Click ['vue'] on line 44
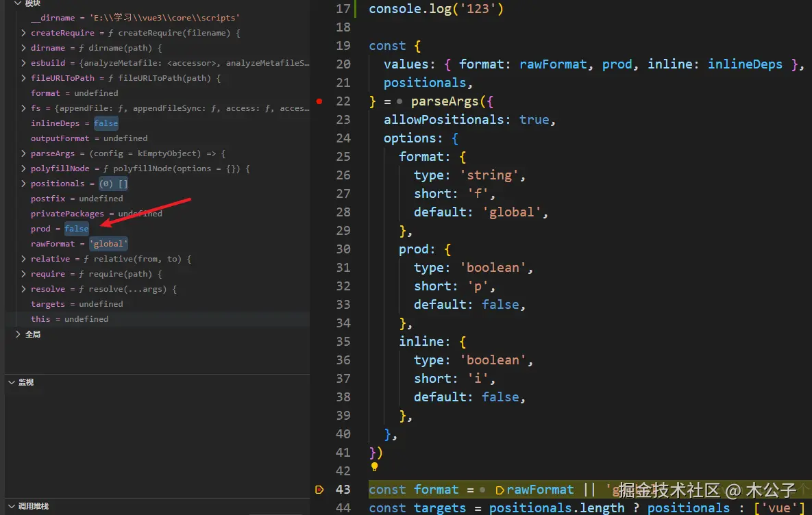Image resolution: width=812 pixels, height=515 pixels. (x=780, y=507)
